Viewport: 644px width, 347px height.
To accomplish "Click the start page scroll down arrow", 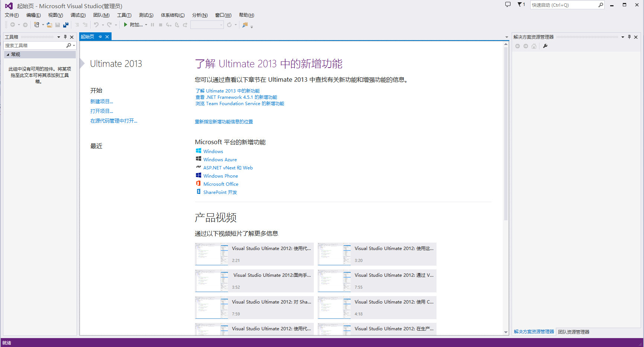I will coord(506,332).
